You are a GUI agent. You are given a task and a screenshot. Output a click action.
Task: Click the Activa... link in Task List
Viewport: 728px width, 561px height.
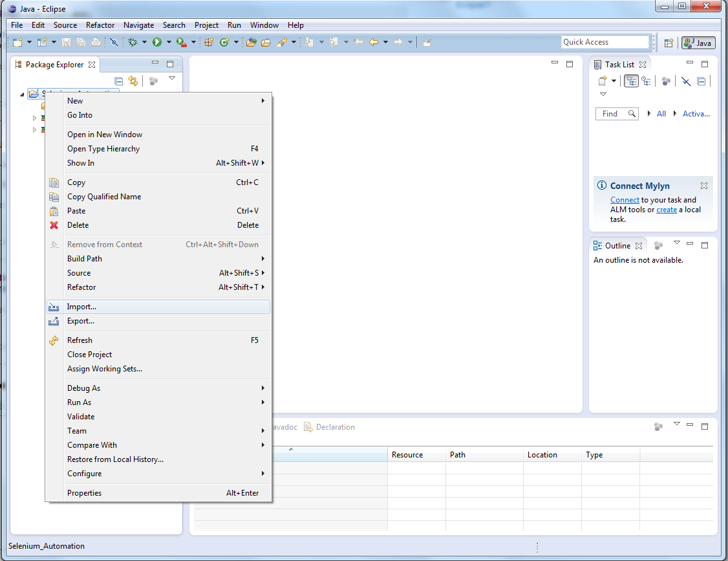(696, 114)
